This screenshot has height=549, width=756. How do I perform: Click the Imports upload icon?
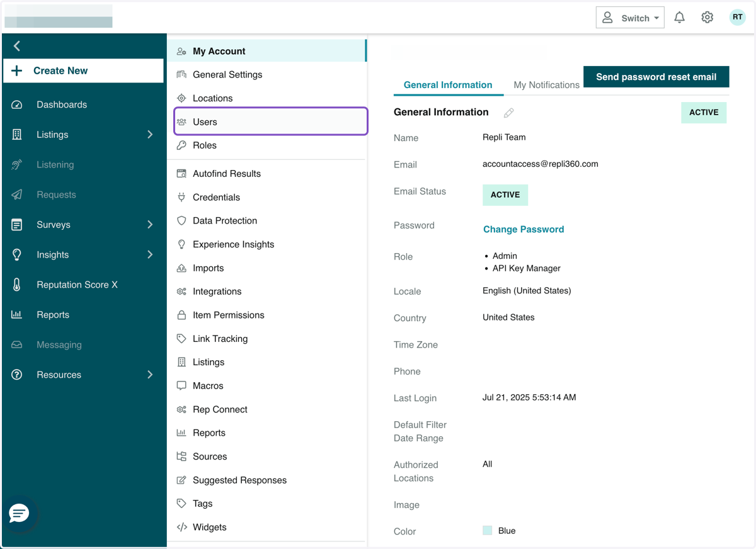click(181, 268)
